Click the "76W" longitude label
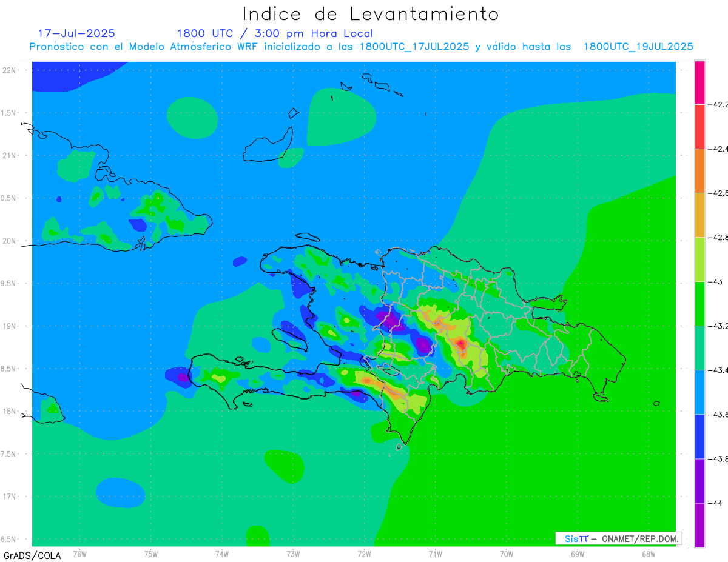 [x=79, y=554]
